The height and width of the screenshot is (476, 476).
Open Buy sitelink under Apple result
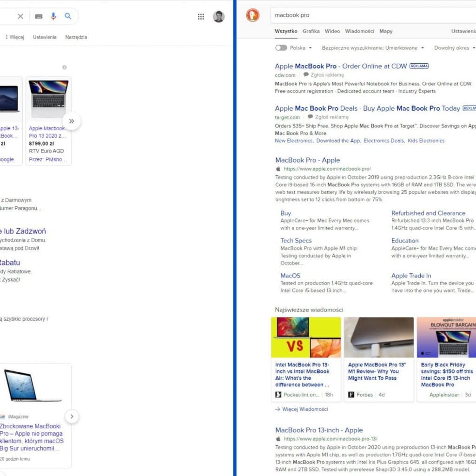pyautogui.click(x=285, y=213)
